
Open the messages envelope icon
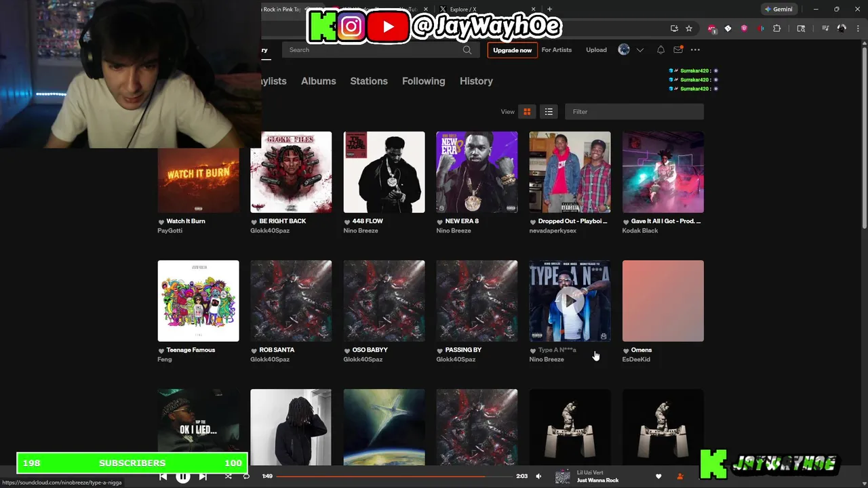[678, 49]
